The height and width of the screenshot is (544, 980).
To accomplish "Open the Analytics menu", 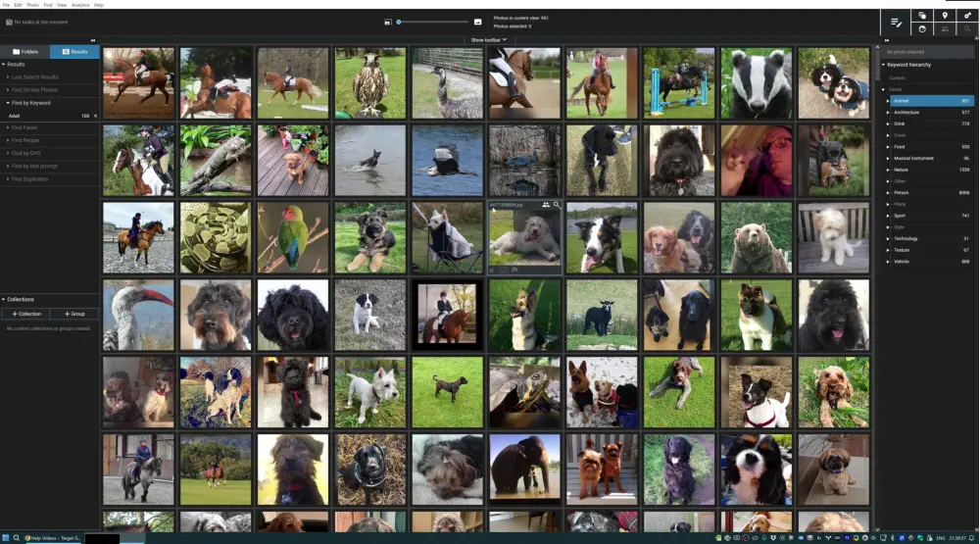I will [80, 5].
